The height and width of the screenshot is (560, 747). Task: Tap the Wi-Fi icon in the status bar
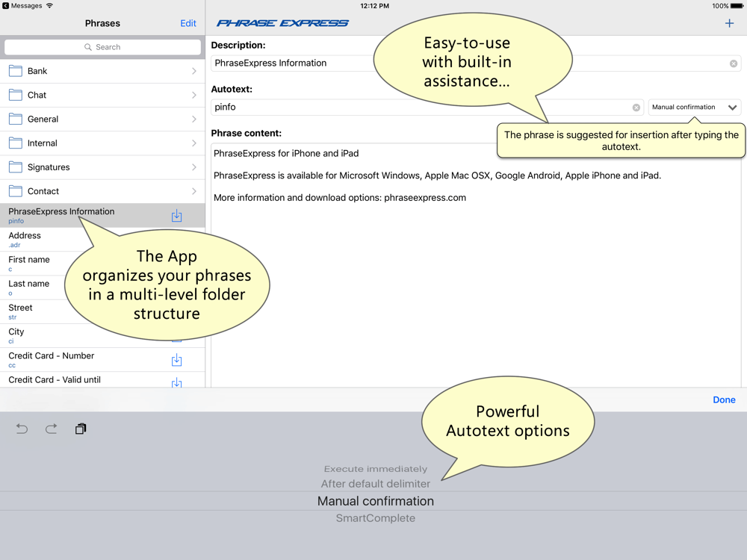pos(49,6)
